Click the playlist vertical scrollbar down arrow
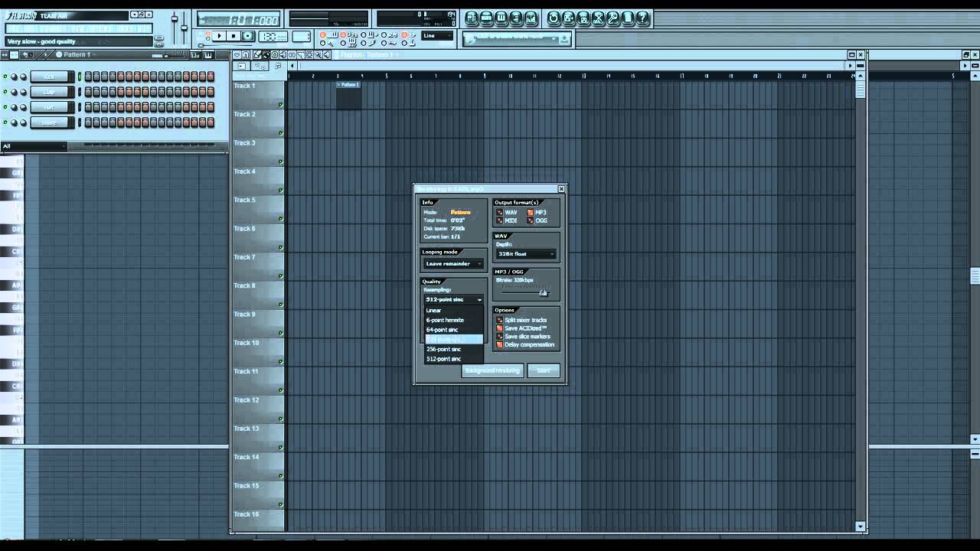Image resolution: width=980 pixels, height=551 pixels. [861, 527]
